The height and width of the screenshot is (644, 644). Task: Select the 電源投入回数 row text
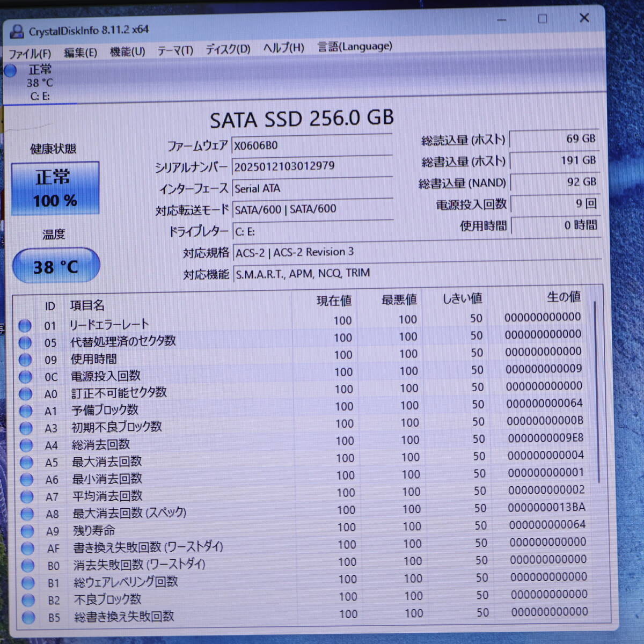pyautogui.click(x=105, y=376)
